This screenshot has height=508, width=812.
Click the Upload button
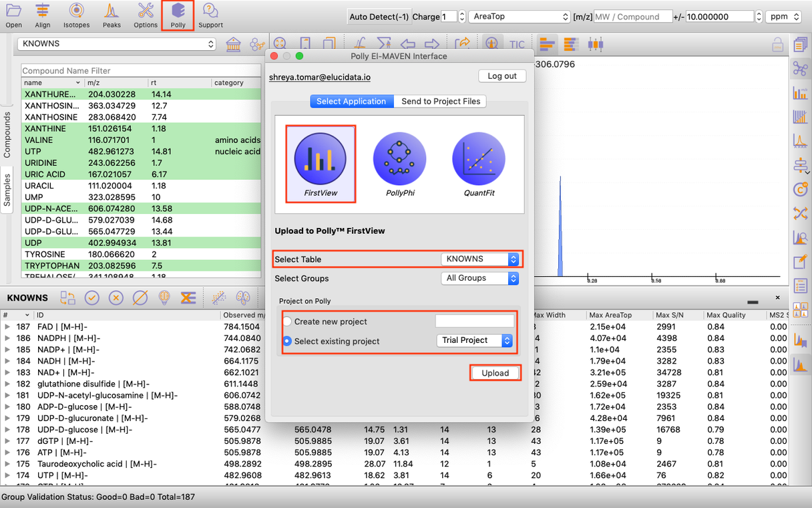495,373
